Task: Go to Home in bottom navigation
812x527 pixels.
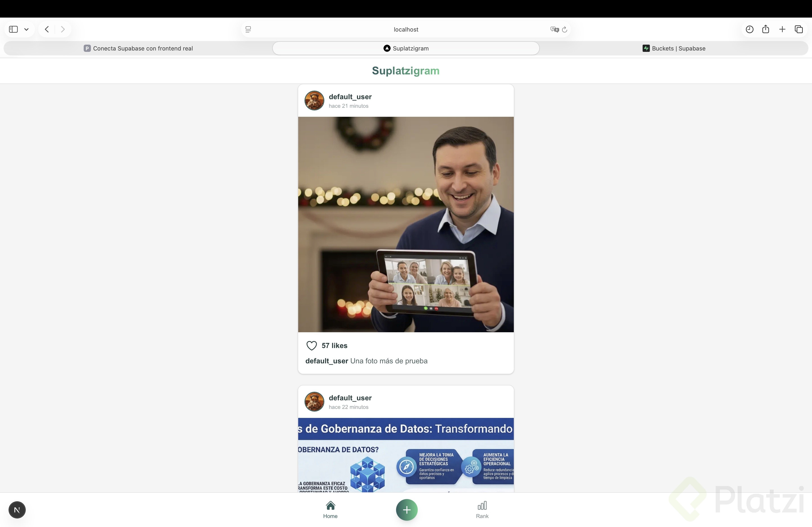Action: tap(330, 510)
